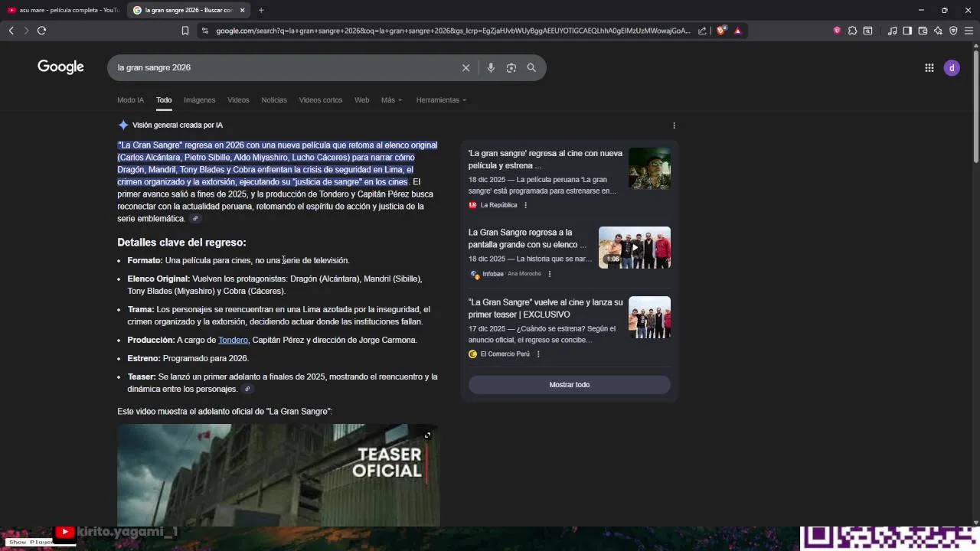Switch to Modo IA tab
Image resolution: width=980 pixels, height=551 pixels.
[x=130, y=100]
